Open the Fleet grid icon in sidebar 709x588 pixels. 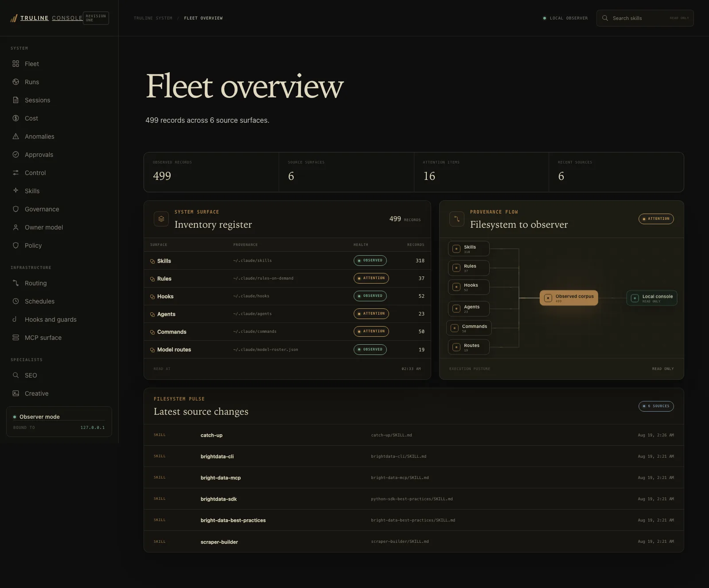coord(16,64)
